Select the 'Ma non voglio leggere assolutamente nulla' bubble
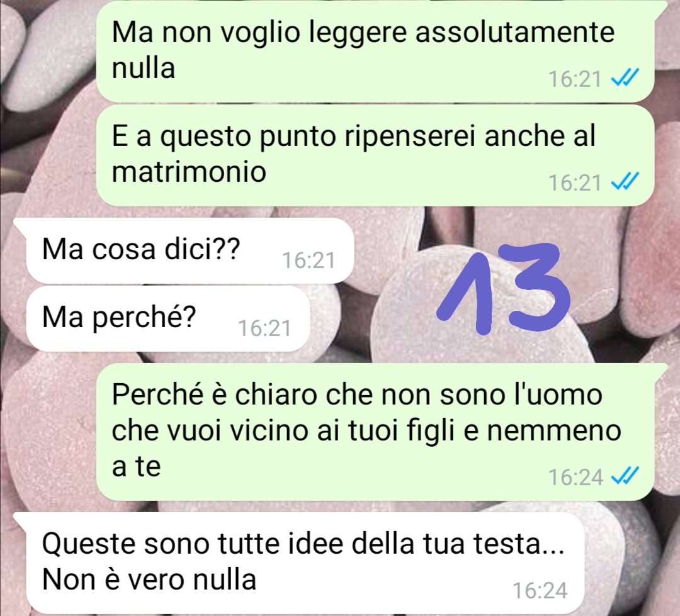Viewport: 680px width, 616px height. click(x=375, y=52)
